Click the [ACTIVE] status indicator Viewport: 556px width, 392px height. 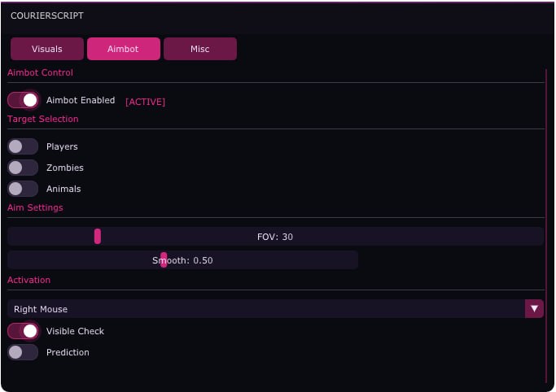146,102
